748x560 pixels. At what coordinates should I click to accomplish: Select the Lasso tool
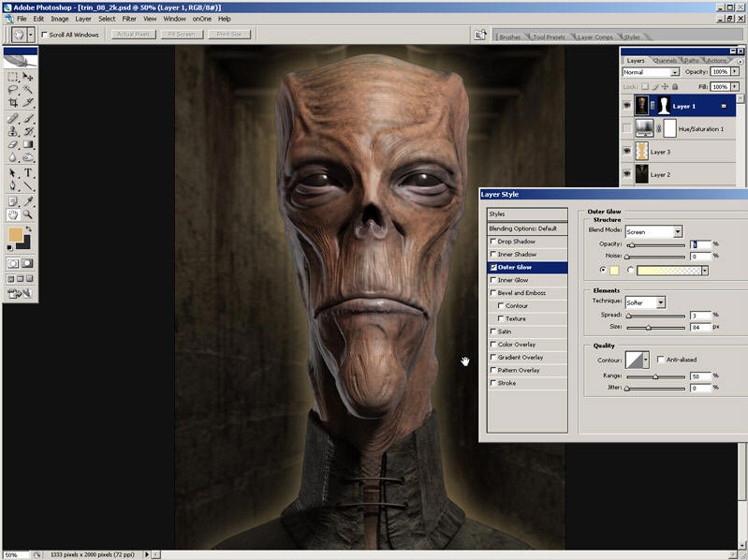pos(13,89)
